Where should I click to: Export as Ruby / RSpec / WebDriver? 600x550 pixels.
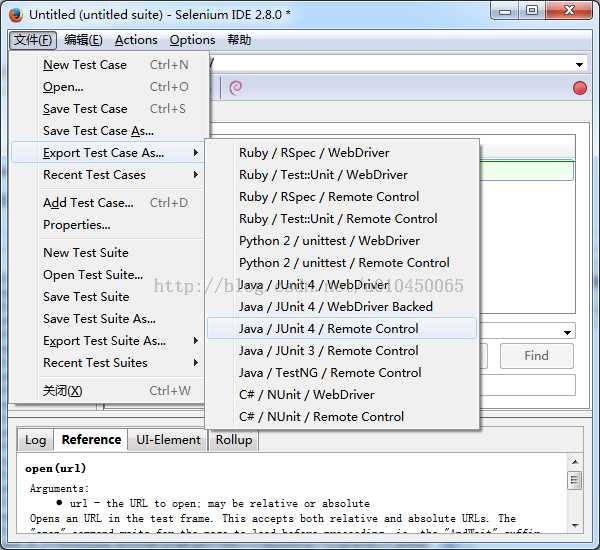coord(342,153)
